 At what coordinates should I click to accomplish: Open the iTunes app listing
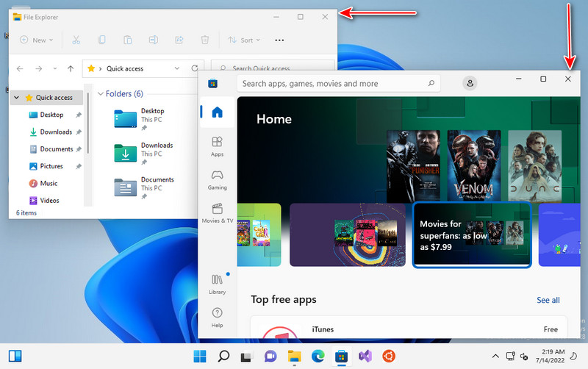click(409, 327)
